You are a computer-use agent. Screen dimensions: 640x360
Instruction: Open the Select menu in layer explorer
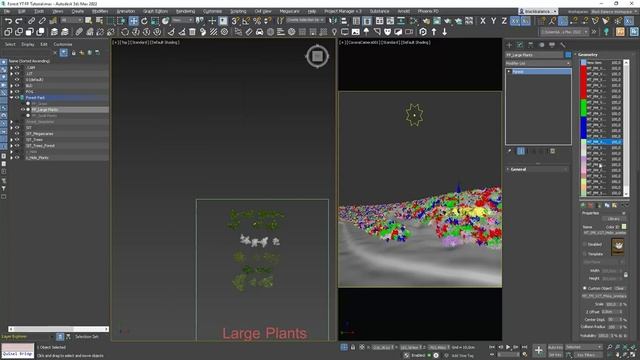10,44
